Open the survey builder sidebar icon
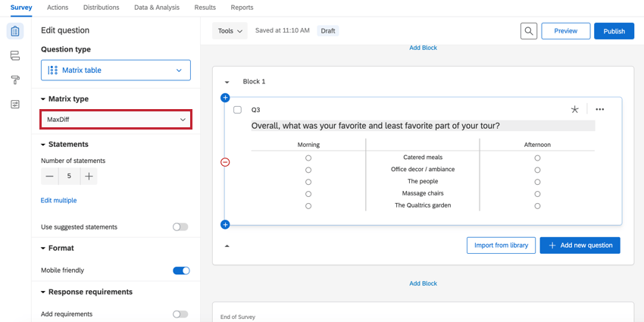This screenshot has height=322, width=644. 15,32
